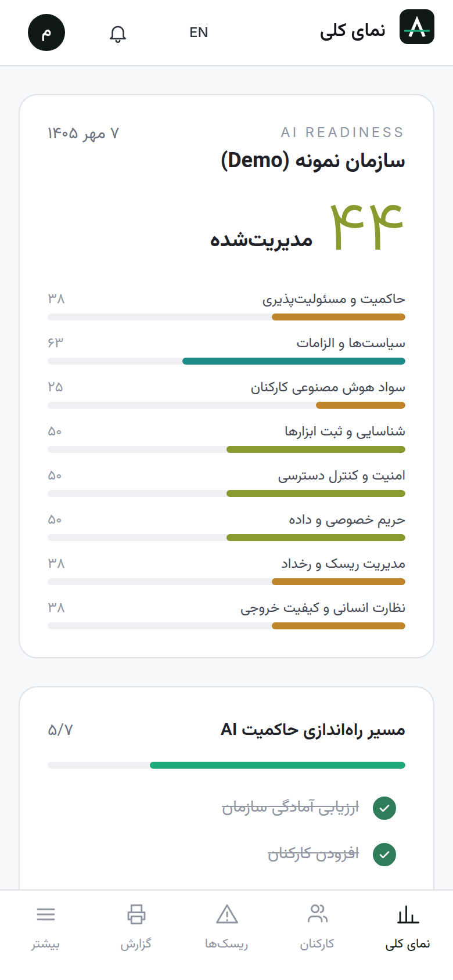Toggle the ارزیابی آمادگی سازمان check circle

pyautogui.click(x=384, y=808)
